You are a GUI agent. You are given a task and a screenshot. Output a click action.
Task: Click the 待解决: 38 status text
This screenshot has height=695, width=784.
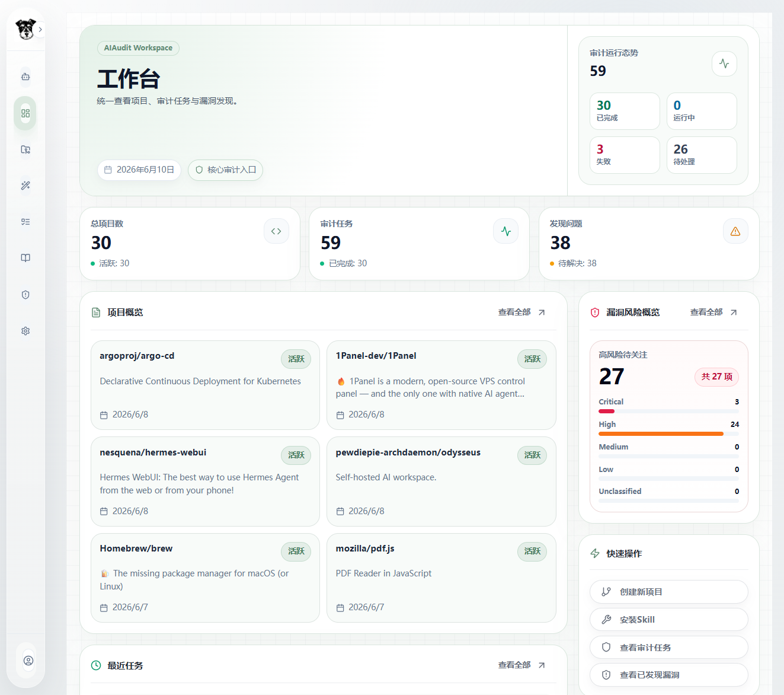(577, 263)
